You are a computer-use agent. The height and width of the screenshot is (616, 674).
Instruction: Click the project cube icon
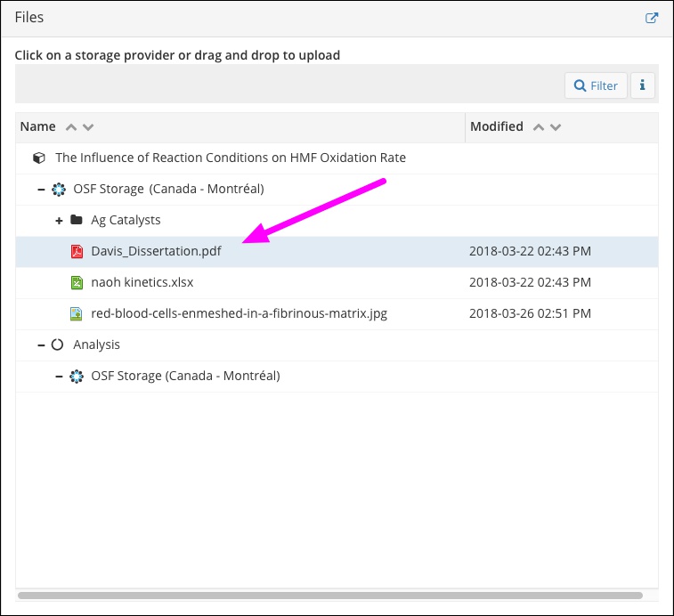coord(39,158)
